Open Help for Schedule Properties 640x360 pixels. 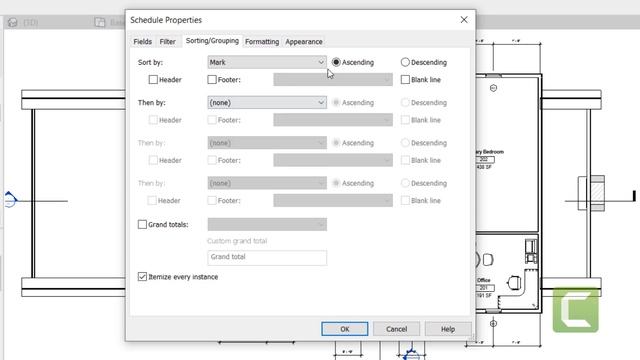(x=448, y=329)
